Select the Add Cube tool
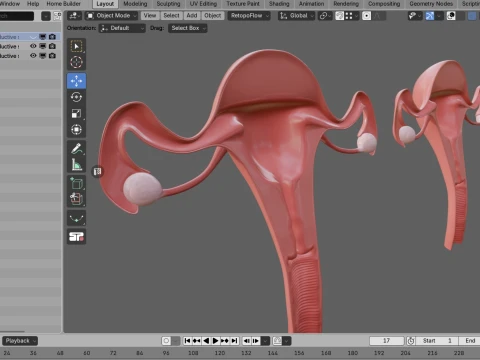The height and width of the screenshot is (360, 480). tap(76, 184)
